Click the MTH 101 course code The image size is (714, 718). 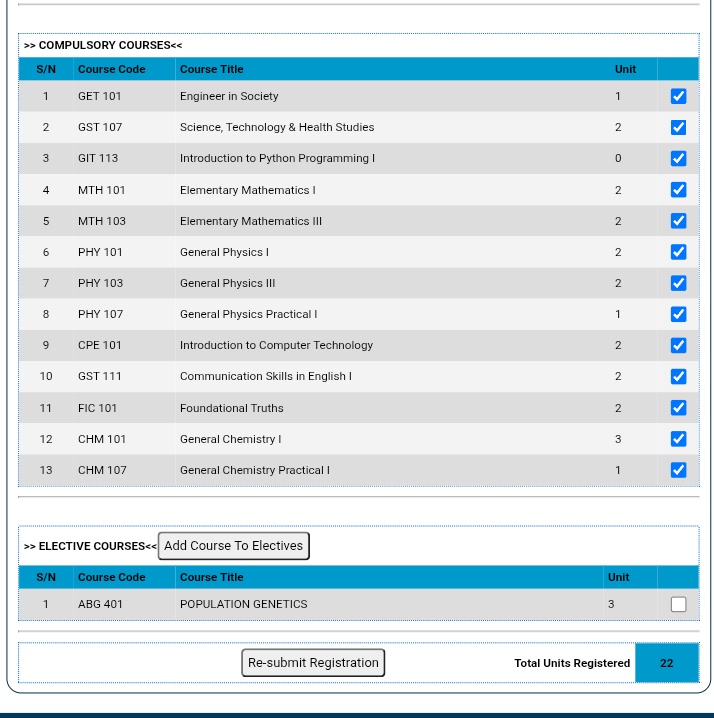pyautogui.click(x=102, y=190)
